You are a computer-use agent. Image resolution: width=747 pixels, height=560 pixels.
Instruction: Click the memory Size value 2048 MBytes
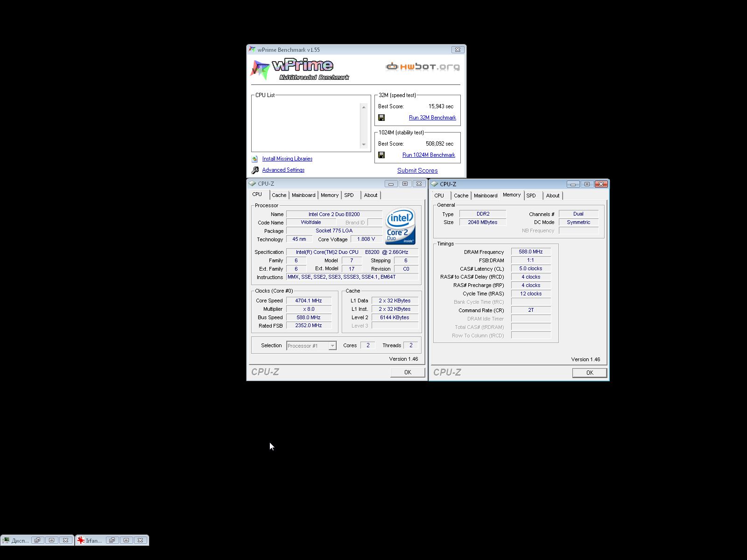pos(483,222)
